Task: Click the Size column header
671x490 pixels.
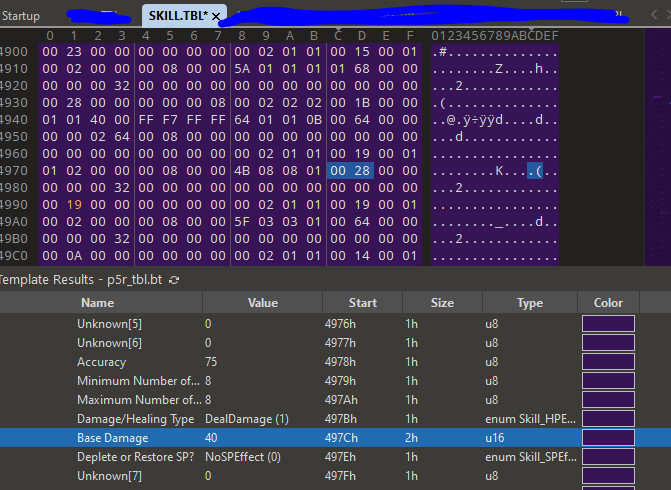Action: pos(442,303)
